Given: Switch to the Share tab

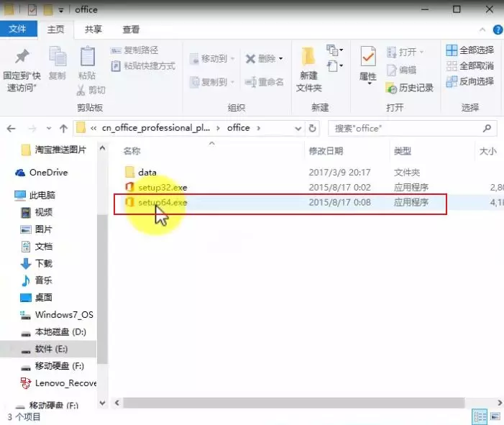Looking at the screenshot, I should pos(93,29).
